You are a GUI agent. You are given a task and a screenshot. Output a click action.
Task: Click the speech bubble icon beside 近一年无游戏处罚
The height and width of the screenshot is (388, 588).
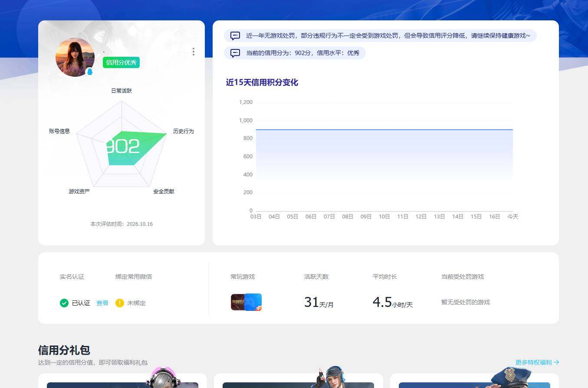coord(235,36)
